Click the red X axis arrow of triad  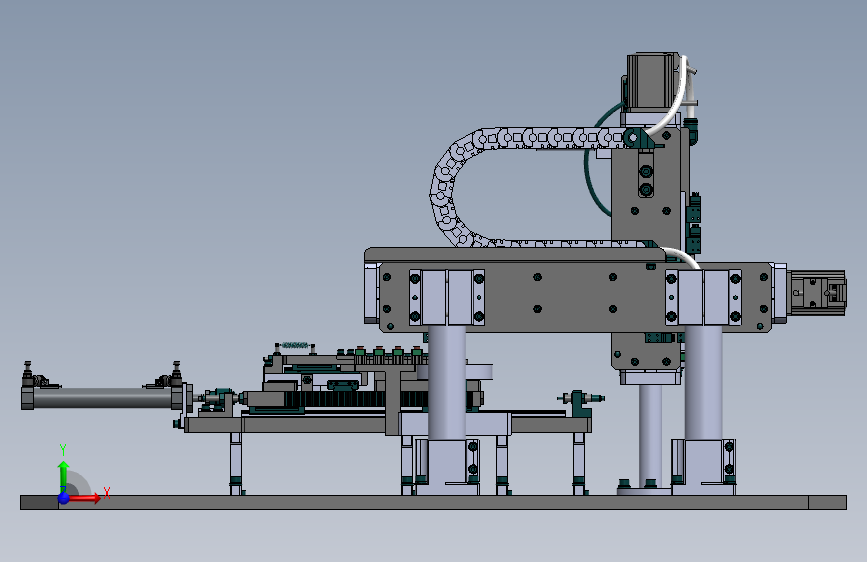(x=85, y=498)
